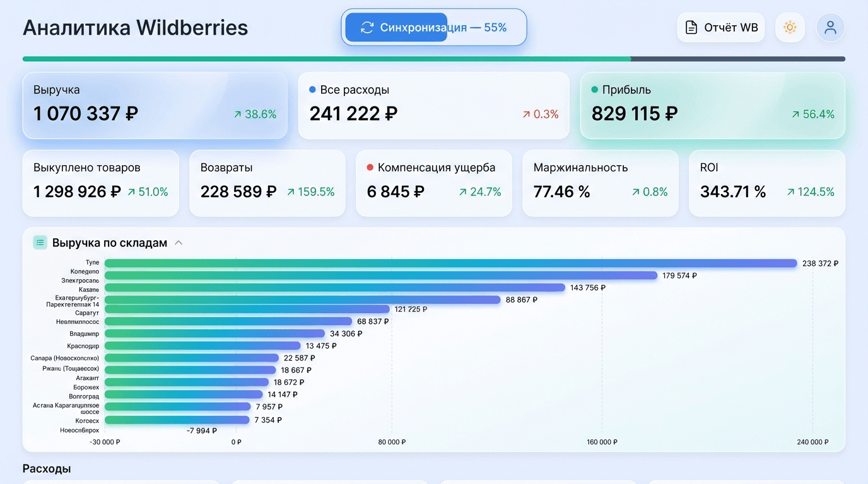Viewport: 868px width, 484px height.
Task: Open the user profile icon
Action: pyautogui.click(x=830, y=27)
